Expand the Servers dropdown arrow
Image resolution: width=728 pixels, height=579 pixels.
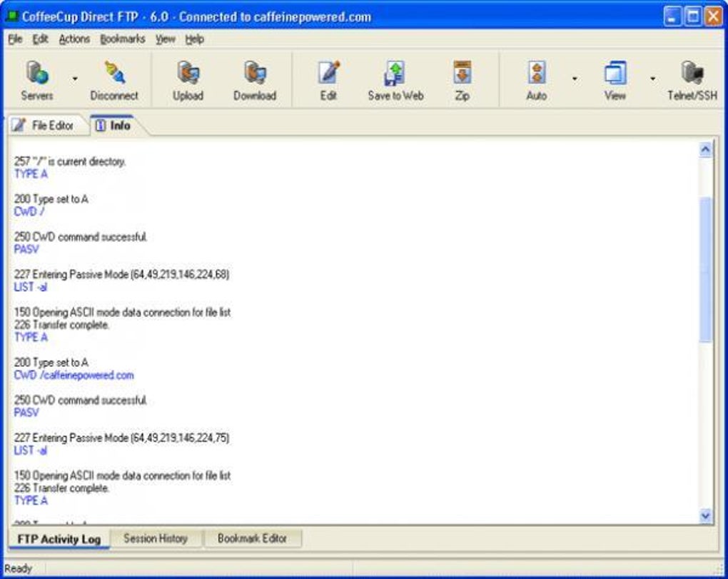point(75,79)
